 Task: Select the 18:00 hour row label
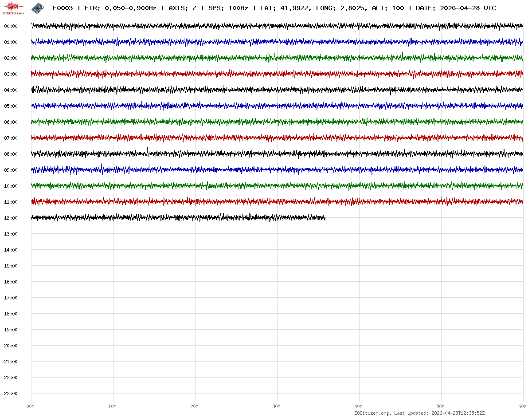point(11,314)
